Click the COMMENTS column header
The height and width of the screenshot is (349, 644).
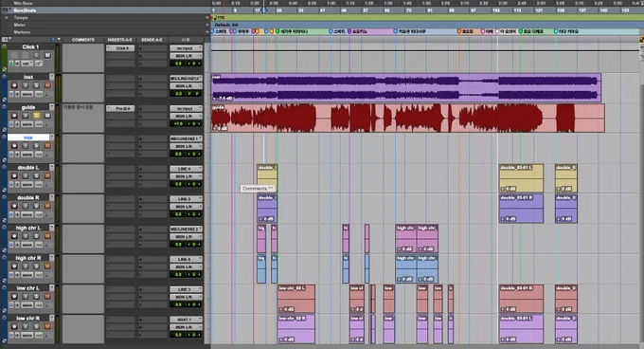(83, 40)
